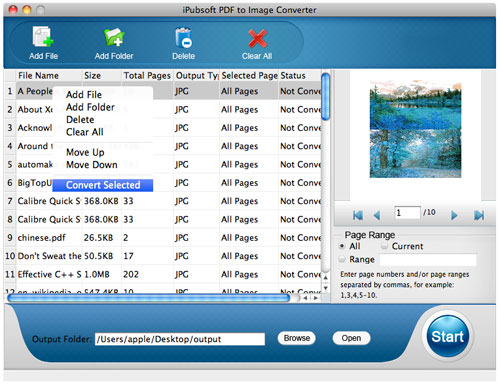Viewport: 500px width, 386px height.
Task: Click the PDF preview thumbnail image
Action: coord(415,129)
